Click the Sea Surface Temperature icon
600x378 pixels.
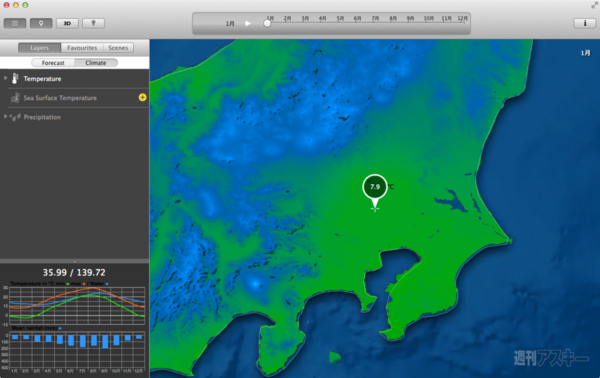pos(15,98)
